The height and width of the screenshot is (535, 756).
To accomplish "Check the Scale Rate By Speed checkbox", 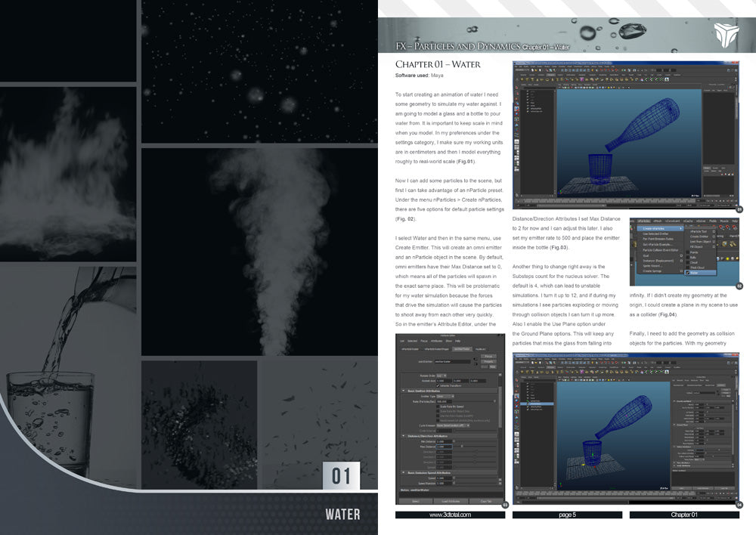I will point(437,406).
